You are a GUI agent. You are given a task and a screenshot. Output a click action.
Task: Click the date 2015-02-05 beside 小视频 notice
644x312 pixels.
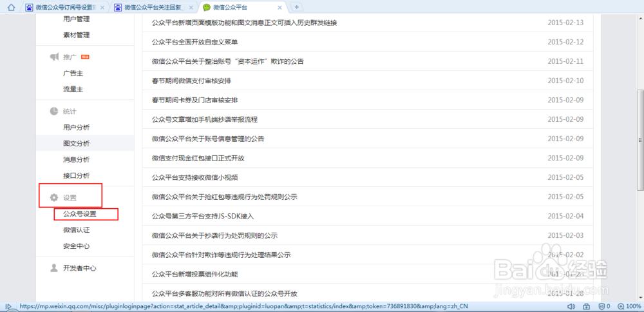565,177
